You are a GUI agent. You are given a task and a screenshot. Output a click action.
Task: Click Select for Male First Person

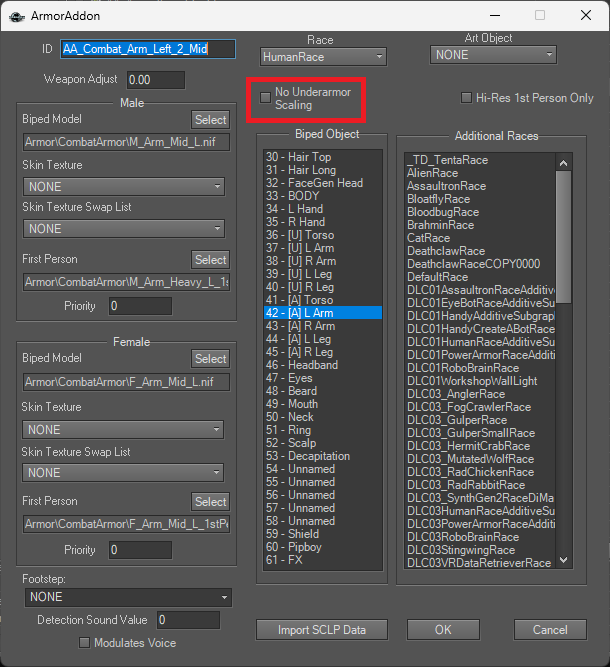[x=211, y=259]
